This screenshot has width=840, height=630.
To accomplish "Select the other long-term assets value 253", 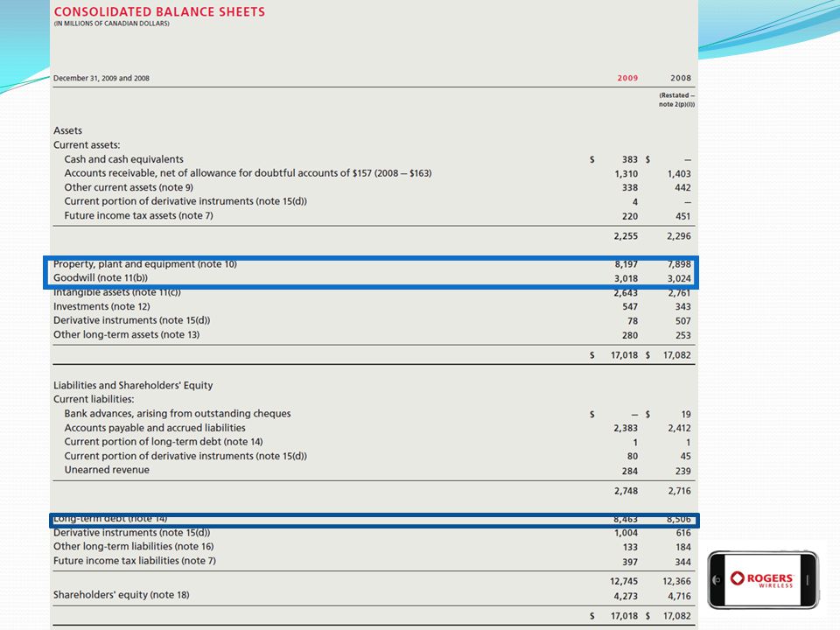I will pyautogui.click(x=683, y=335).
